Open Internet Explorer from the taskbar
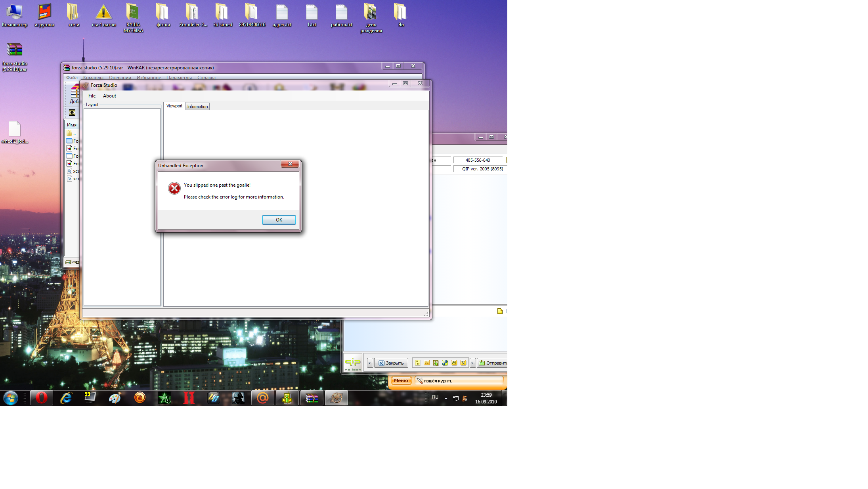 [66, 398]
